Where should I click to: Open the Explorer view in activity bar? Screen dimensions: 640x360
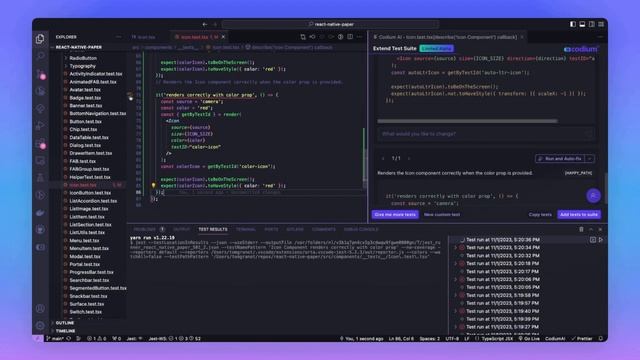click(x=40, y=39)
